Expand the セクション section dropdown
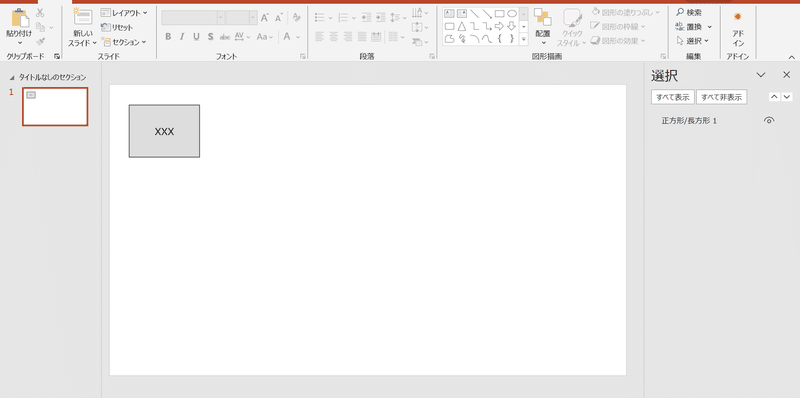Screen dimensions: 800x398 pyautogui.click(x=124, y=42)
